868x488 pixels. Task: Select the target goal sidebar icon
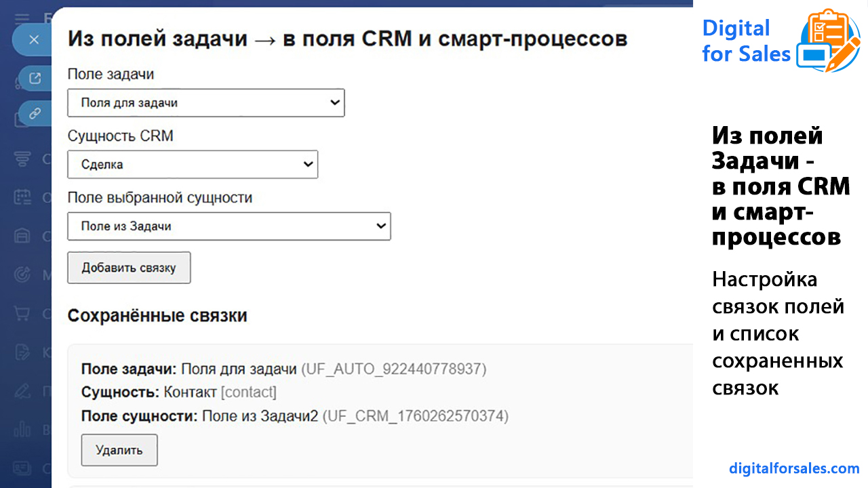22,274
